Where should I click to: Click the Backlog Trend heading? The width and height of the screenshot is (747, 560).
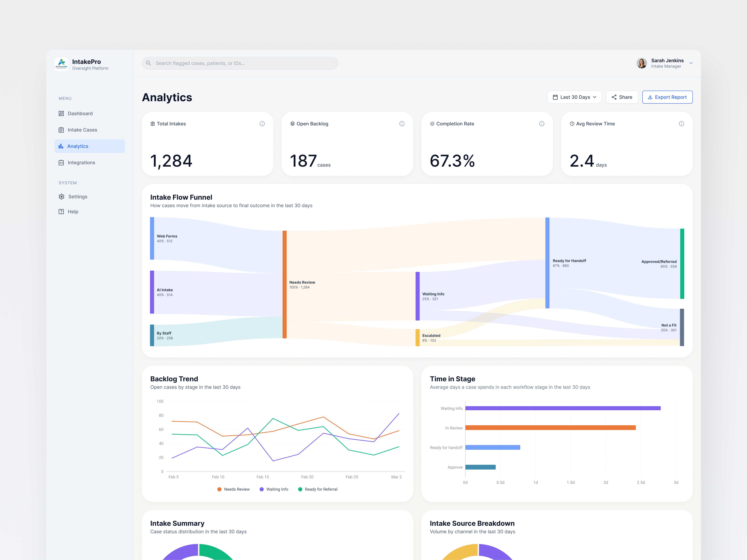click(174, 379)
